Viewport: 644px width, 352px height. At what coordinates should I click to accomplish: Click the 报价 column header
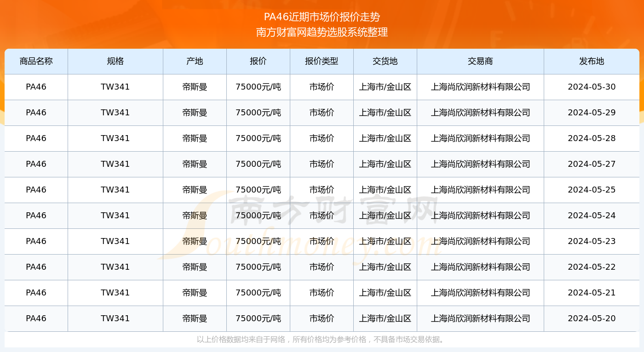259,61
